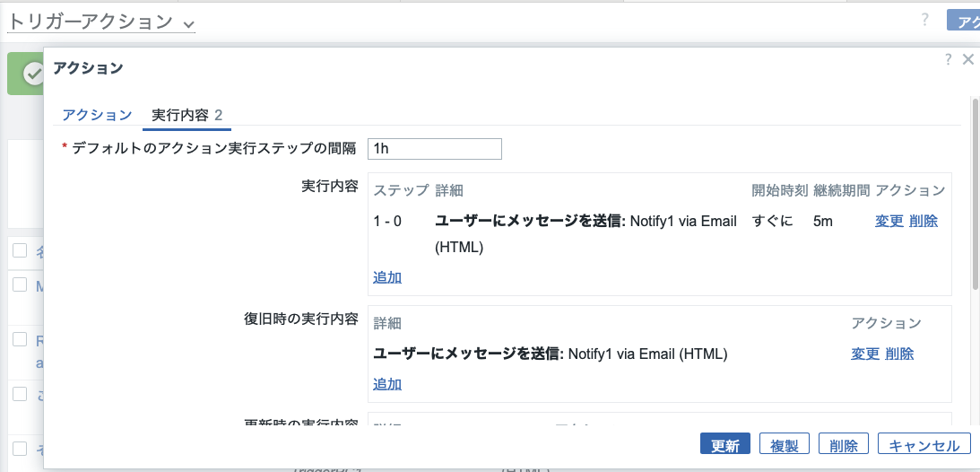Click 変更 for the step 1 - 0 operation

[x=889, y=221]
